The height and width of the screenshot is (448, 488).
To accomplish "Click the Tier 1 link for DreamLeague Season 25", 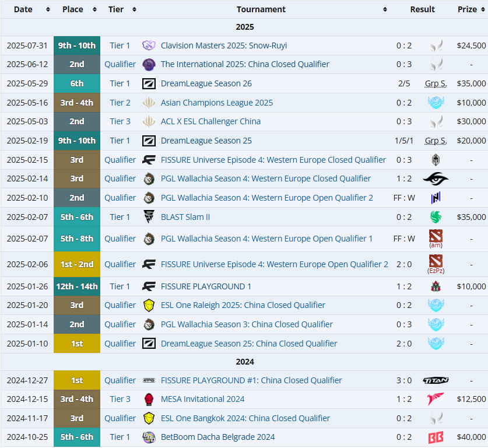I will point(120,141).
